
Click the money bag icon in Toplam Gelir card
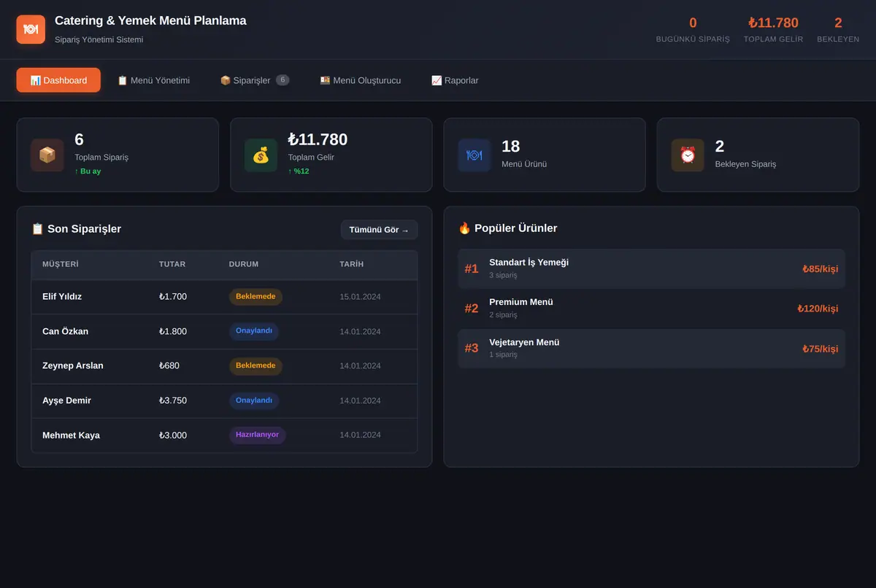point(261,155)
